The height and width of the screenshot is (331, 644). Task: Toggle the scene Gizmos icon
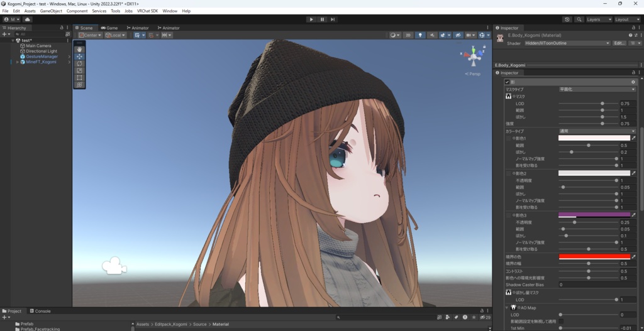coord(482,35)
